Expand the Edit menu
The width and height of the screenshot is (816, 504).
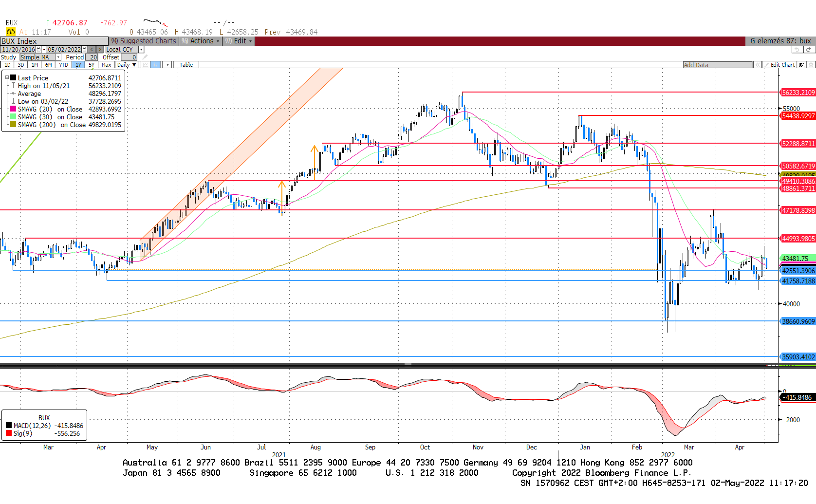click(238, 41)
